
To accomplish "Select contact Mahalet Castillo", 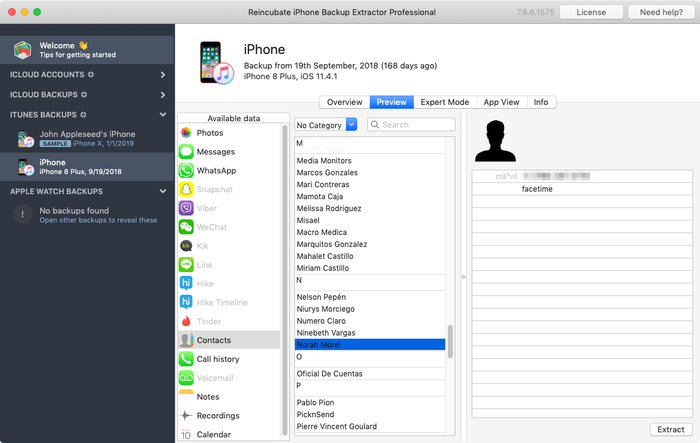I will coord(370,256).
